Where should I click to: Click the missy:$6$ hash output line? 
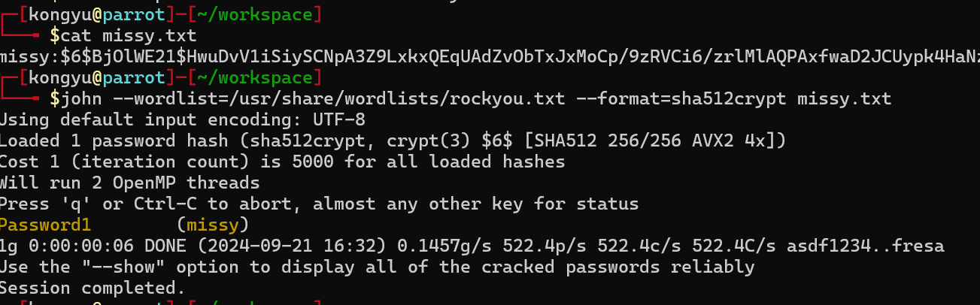coord(490,56)
